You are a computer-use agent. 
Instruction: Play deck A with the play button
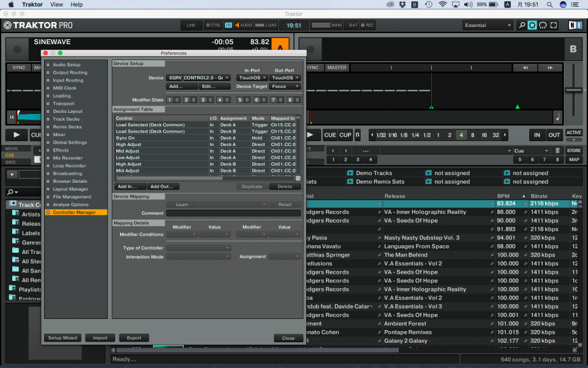[x=17, y=135]
